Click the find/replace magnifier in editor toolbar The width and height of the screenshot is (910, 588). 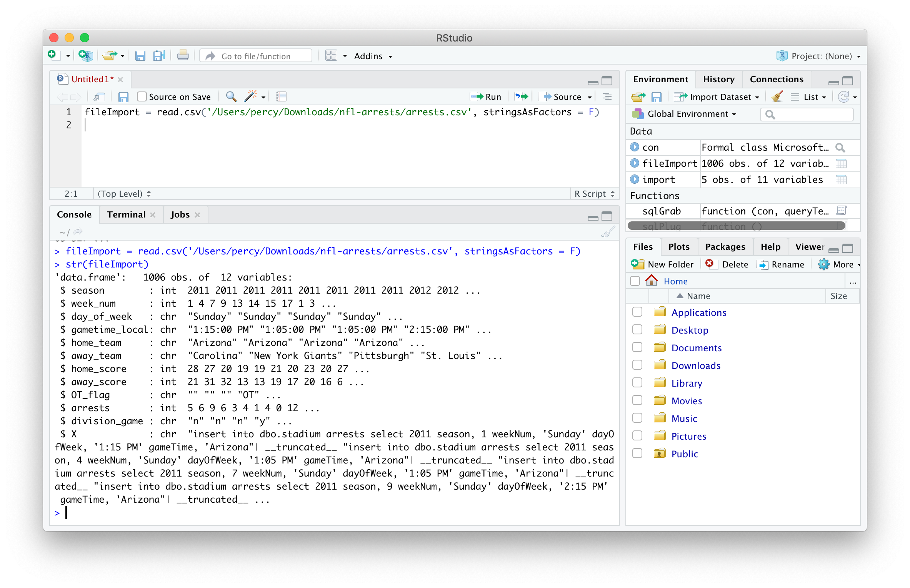pos(231,96)
